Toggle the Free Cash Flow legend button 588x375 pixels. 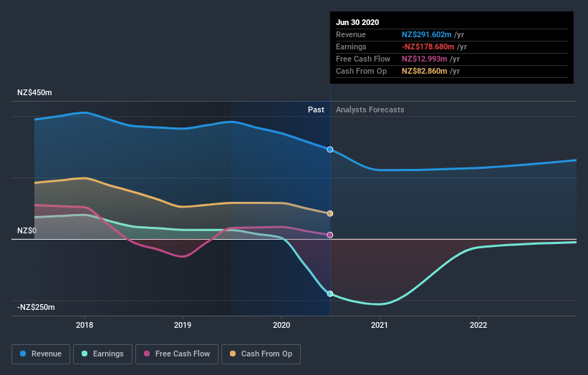click(177, 354)
